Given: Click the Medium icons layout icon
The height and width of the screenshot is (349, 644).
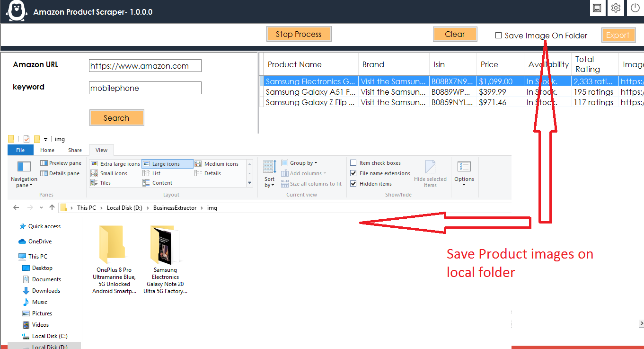Looking at the screenshot, I should click(x=198, y=164).
